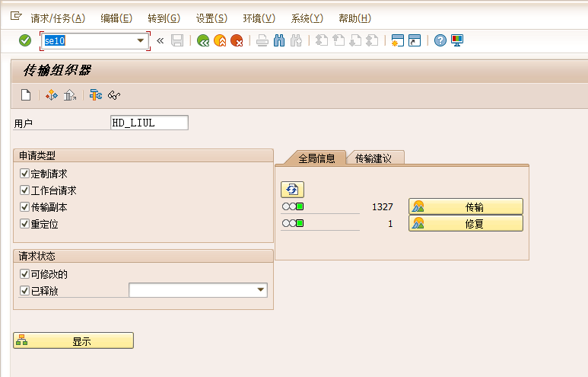
Task: Click the Find Next binoculars icon
Action: [296, 40]
